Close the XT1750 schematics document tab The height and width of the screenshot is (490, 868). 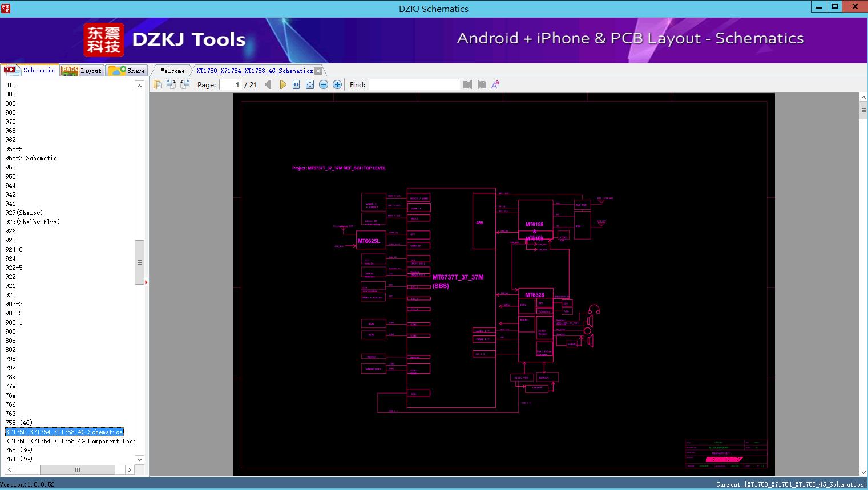[x=318, y=71]
